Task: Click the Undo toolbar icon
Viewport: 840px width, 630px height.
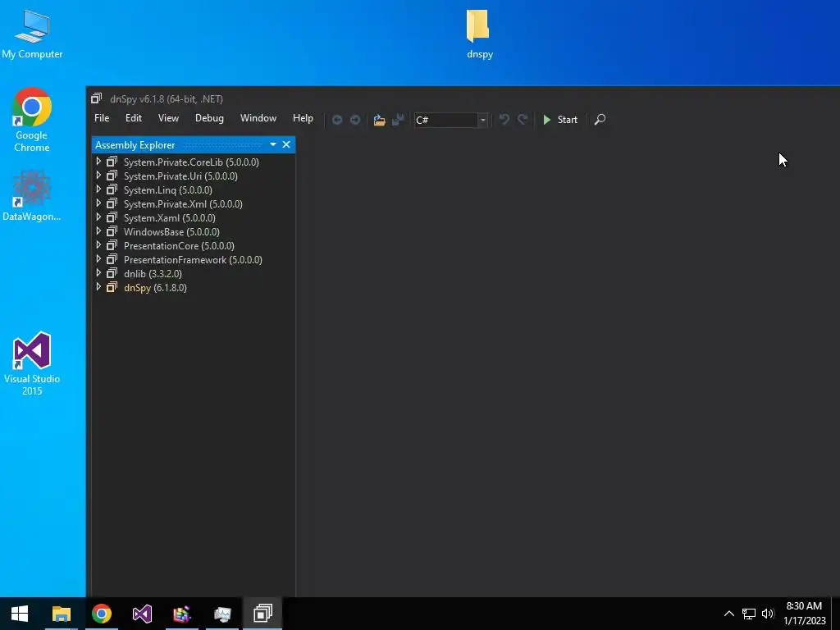Action: pyautogui.click(x=504, y=120)
